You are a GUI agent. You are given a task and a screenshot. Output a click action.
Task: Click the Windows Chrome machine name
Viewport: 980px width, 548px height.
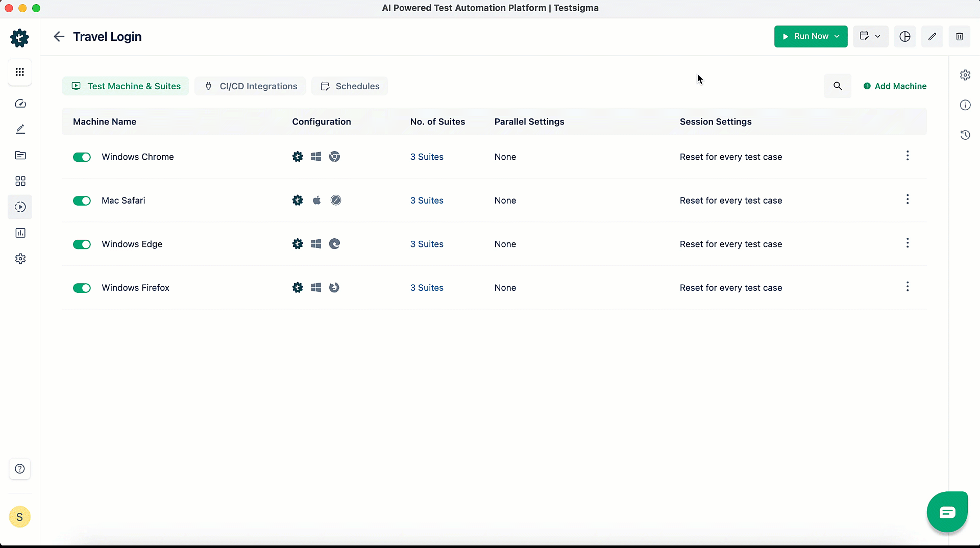138,157
